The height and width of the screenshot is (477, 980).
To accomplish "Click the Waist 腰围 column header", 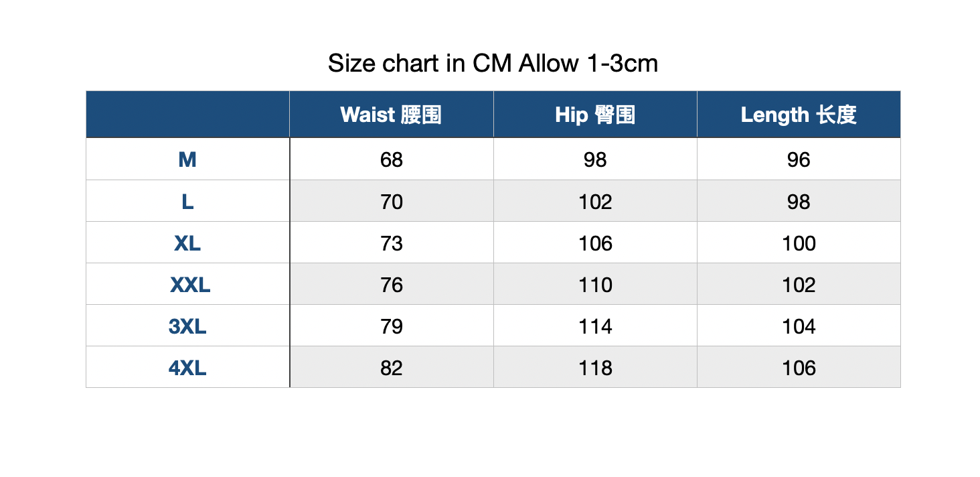I will [392, 115].
